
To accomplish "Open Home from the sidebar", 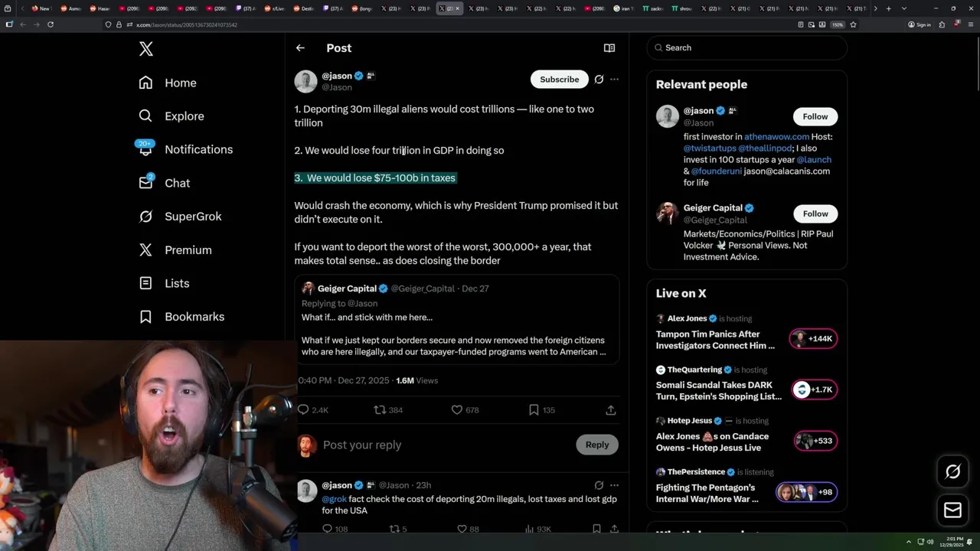I will (168, 83).
